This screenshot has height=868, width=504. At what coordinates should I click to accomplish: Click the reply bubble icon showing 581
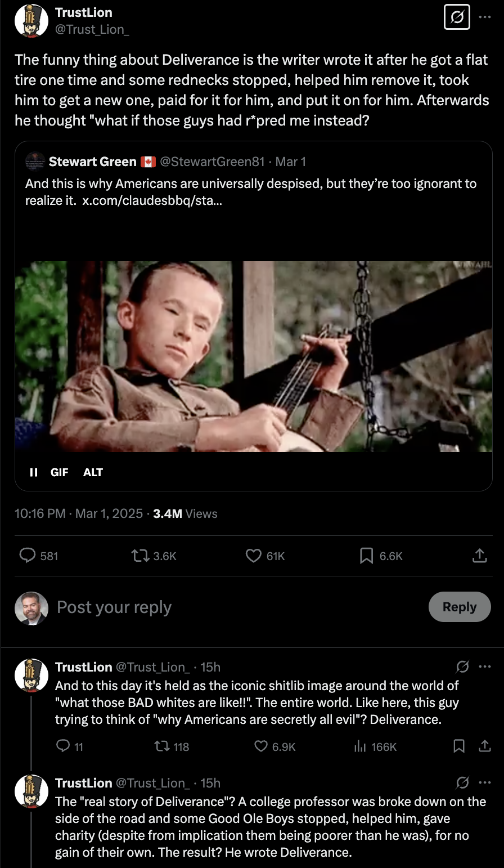pos(28,556)
